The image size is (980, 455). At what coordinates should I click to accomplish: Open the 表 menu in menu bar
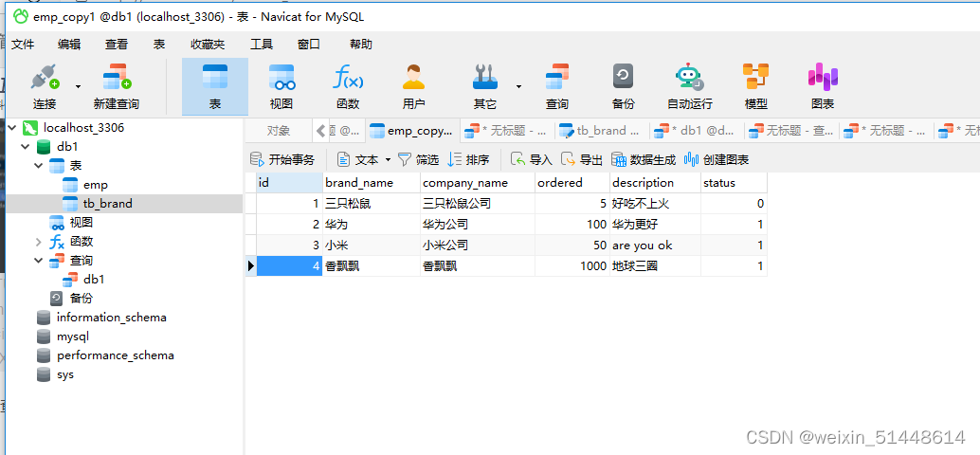159,45
